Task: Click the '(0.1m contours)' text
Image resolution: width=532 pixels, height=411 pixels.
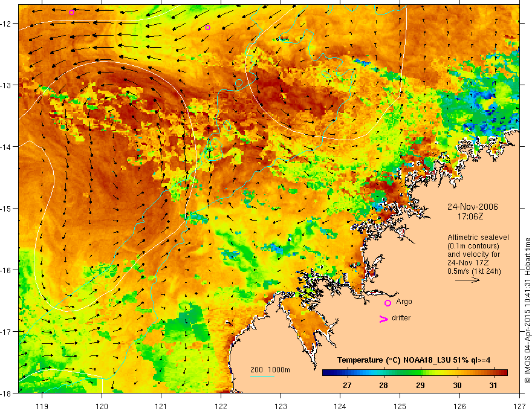Action: click(473, 246)
